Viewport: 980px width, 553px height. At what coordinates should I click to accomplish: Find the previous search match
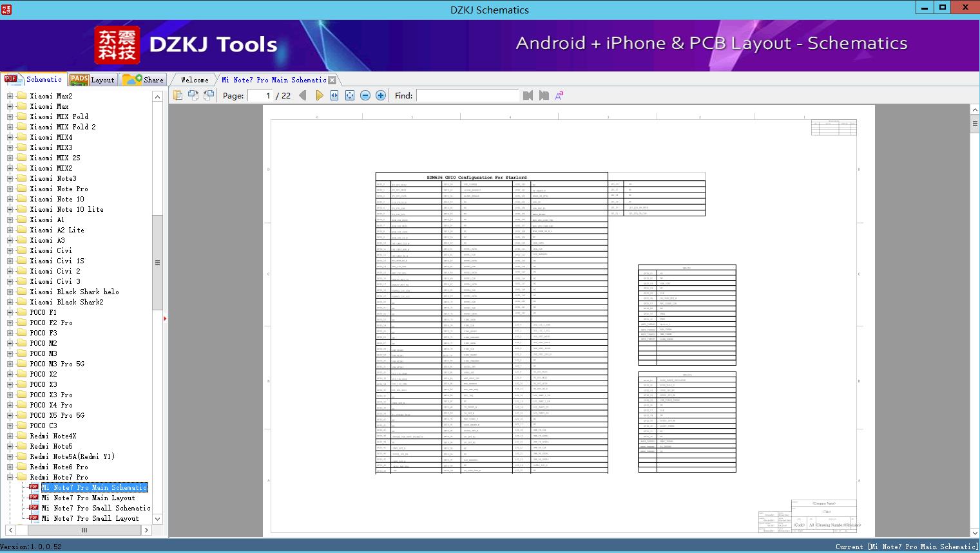click(528, 95)
